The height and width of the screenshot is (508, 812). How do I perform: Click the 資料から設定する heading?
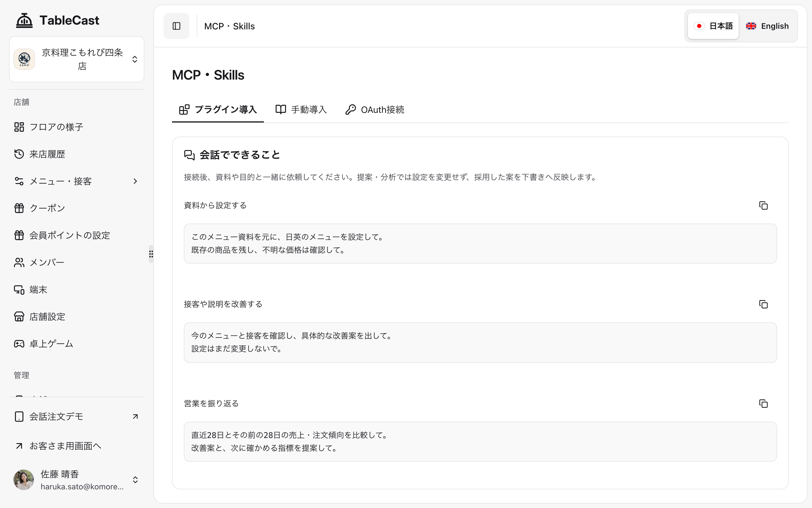point(215,205)
